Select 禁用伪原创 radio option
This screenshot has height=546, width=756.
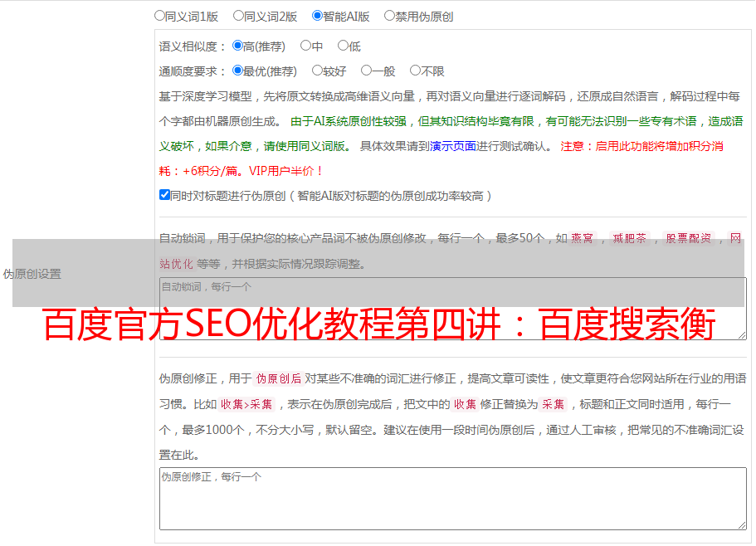click(x=390, y=16)
